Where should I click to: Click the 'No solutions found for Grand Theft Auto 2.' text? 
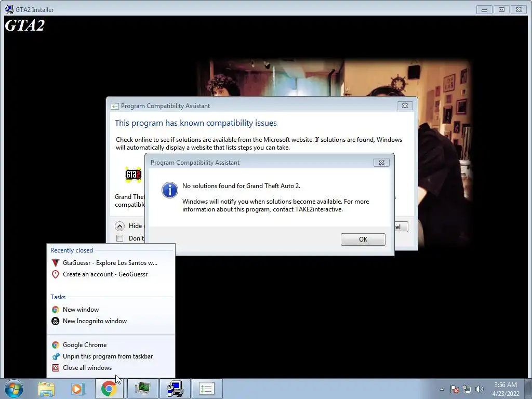coord(241,186)
